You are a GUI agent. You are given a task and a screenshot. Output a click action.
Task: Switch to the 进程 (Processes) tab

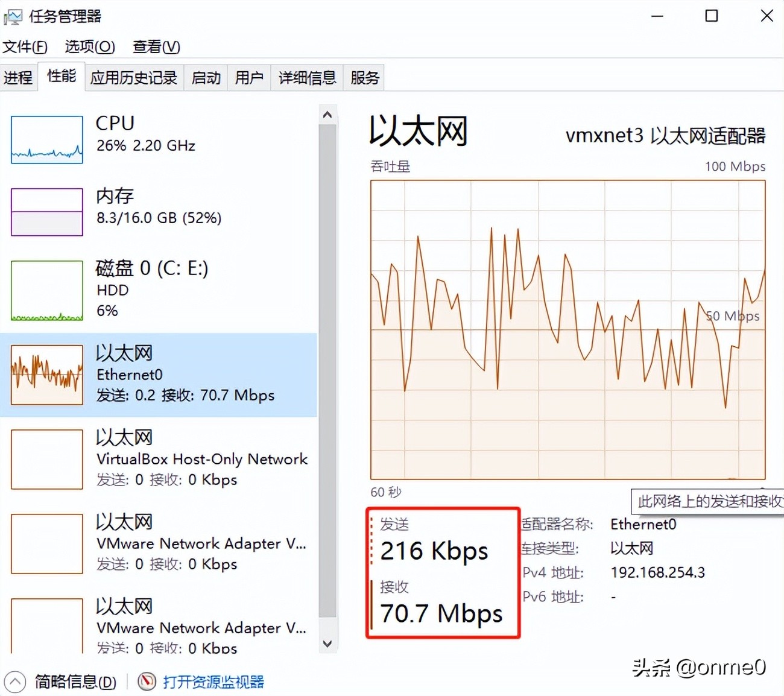(x=19, y=77)
